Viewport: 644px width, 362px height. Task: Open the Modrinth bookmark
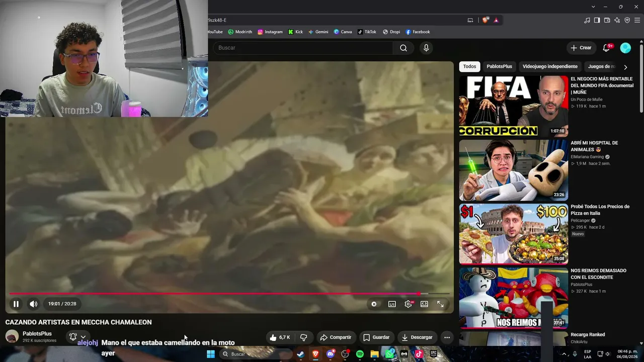tap(240, 32)
